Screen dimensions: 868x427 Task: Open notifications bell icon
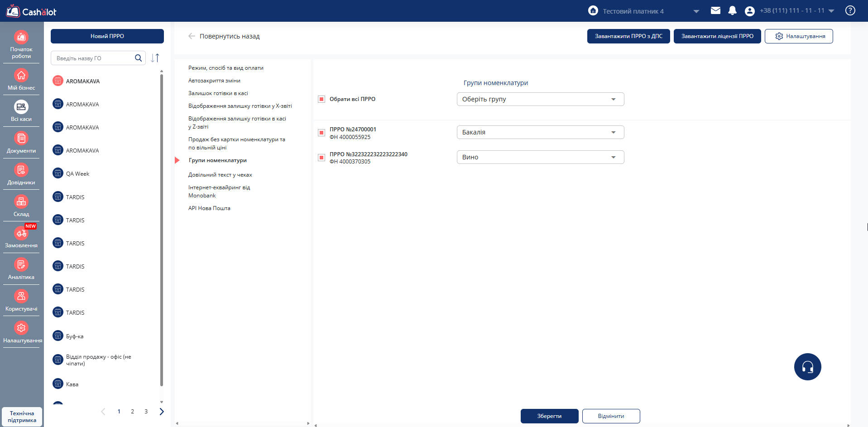[732, 10]
